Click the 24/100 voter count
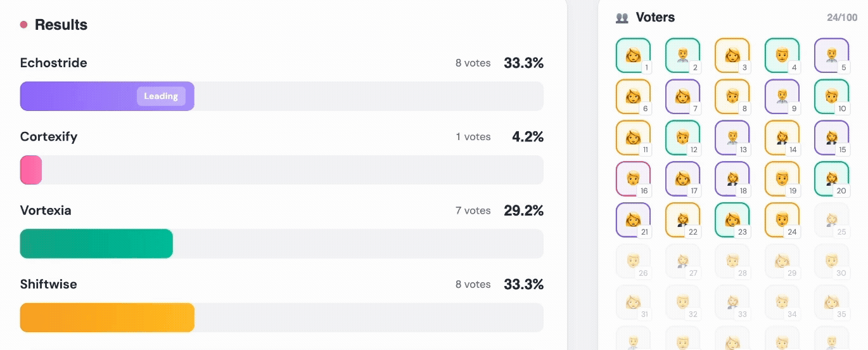This screenshot has height=350, width=868. [841, 18]
